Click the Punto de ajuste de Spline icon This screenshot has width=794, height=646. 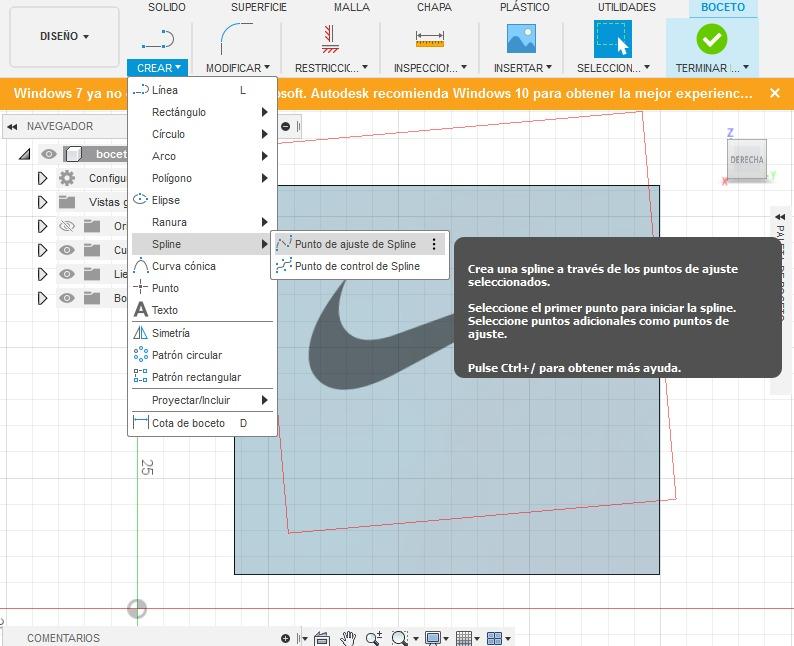point(284,244)
